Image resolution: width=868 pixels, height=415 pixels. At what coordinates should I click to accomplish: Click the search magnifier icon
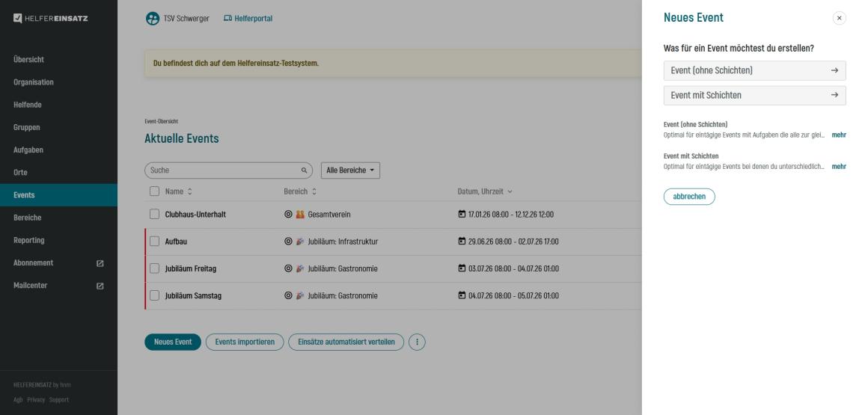pos(305,170)
